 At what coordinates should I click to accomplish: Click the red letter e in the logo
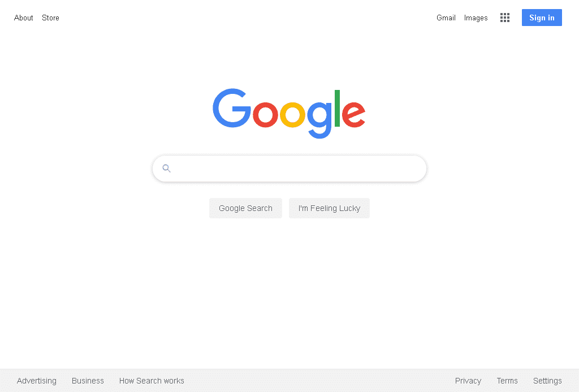(353, 114)
